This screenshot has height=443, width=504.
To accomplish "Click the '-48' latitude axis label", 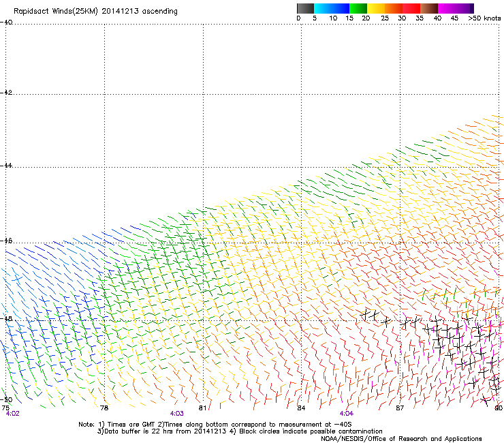I will (6, 318).
